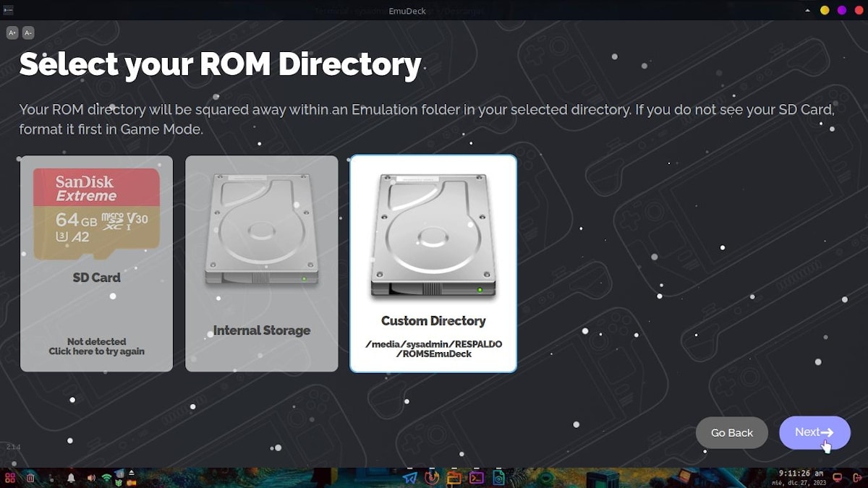Screen dimensions: 868x488
Task: Choose Internal Storage as ROM location
Action: pos(262,263)
